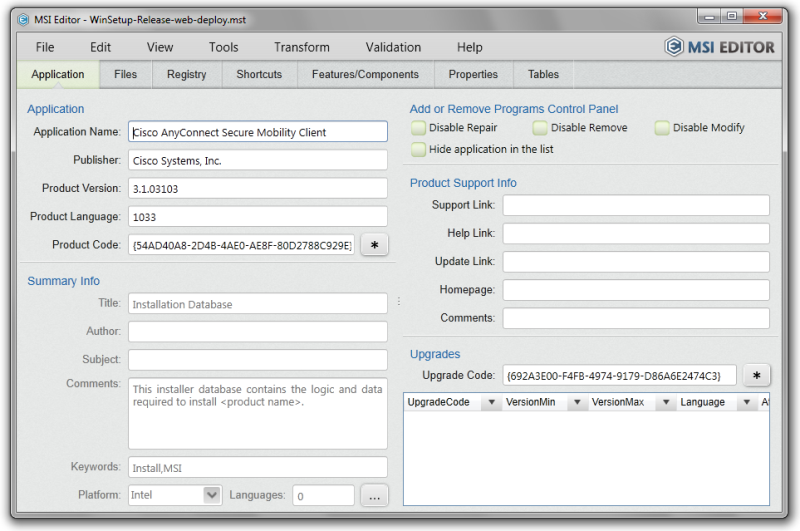Click the Support Link field

[x=636, y=205]
